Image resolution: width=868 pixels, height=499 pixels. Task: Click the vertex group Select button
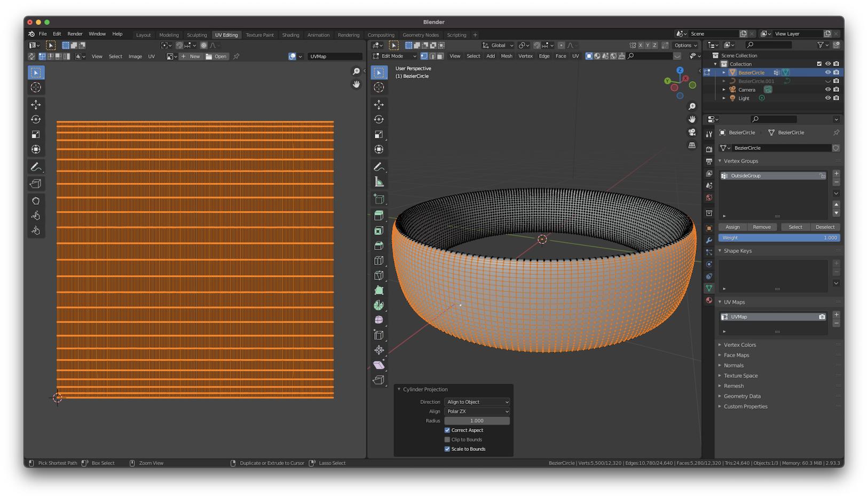pos(795,227)
